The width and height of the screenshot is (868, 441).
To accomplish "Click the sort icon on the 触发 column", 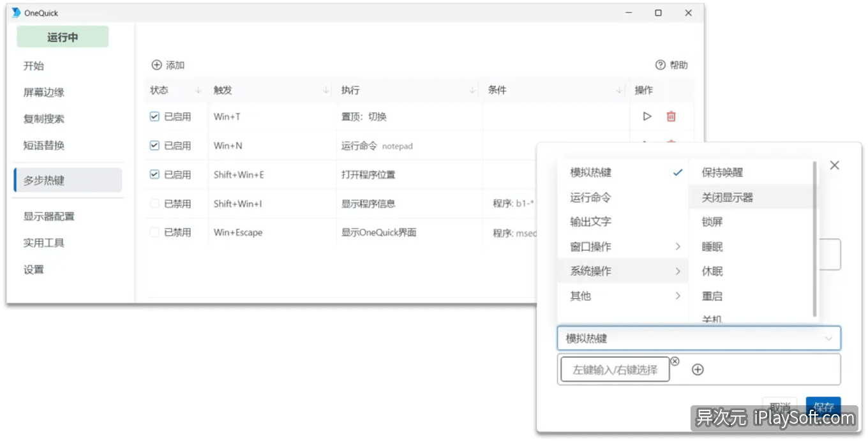I will [x=325, y=90].
